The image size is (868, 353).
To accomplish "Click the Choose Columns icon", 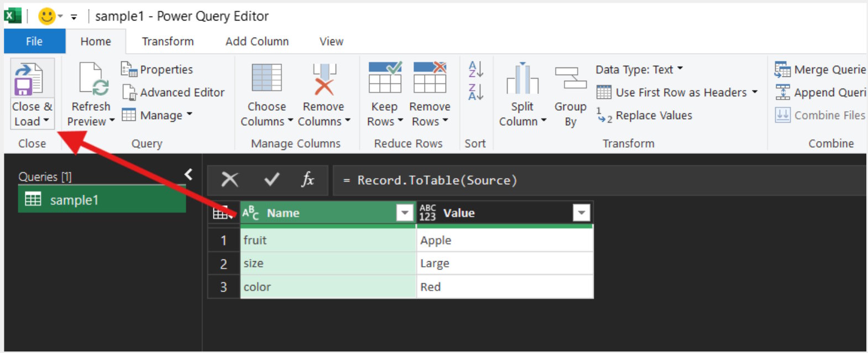I will pos(267,77).
